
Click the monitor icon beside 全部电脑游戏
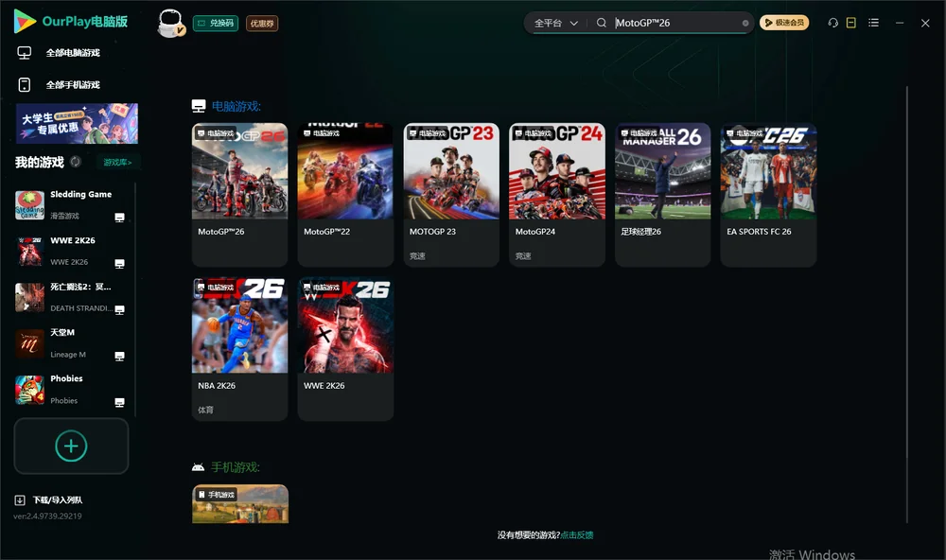[x=25, y=53]
